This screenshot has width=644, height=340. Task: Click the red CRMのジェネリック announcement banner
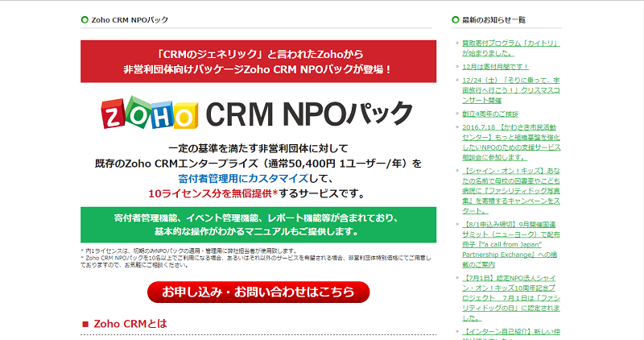coord(258,61)
